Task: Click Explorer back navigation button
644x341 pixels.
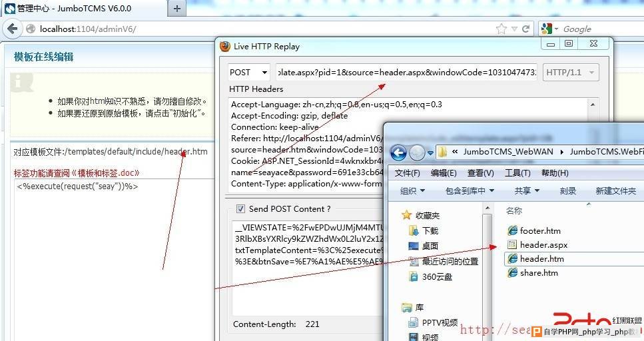Action: [398, 153]
